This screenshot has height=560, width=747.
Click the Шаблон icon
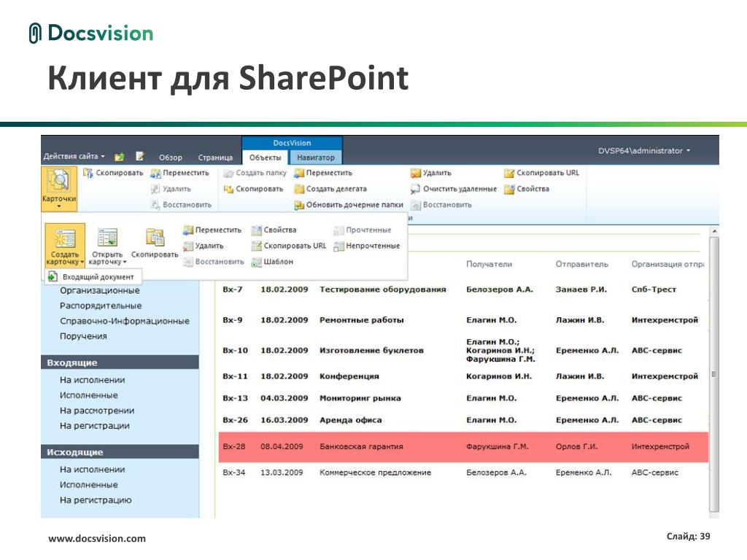point(257,262)
